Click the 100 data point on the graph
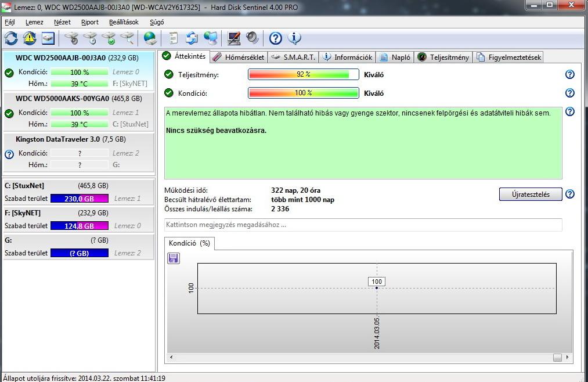 (377, 287)
